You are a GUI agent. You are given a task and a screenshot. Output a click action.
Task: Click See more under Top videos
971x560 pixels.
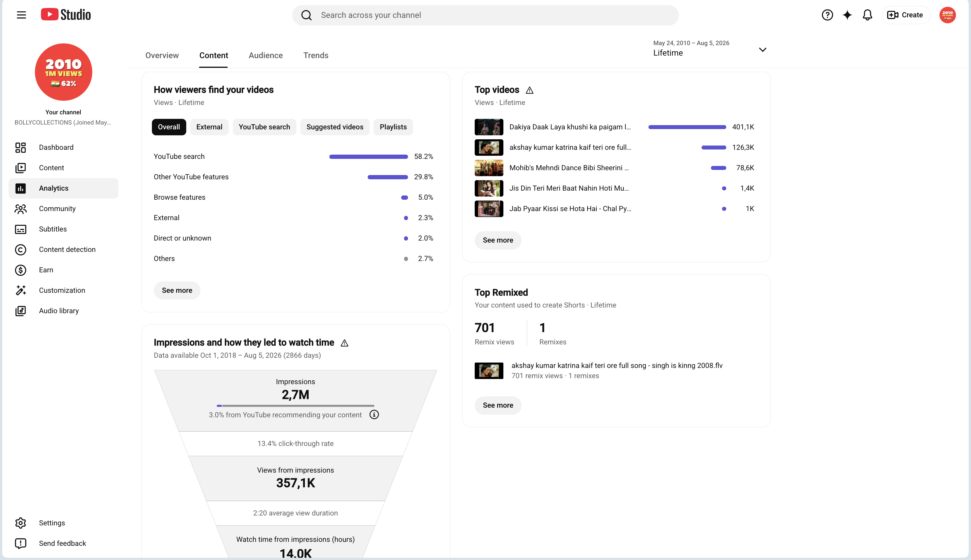pos(498,240)
